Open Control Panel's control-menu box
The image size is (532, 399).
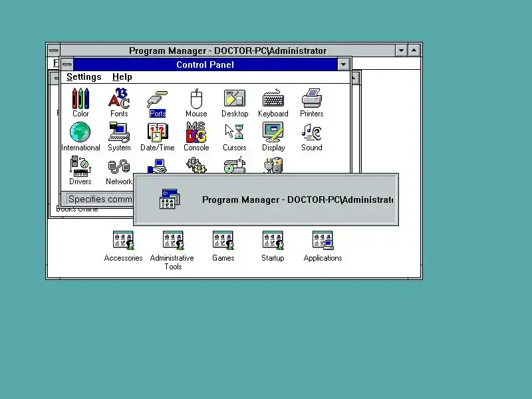pos(67,64)
